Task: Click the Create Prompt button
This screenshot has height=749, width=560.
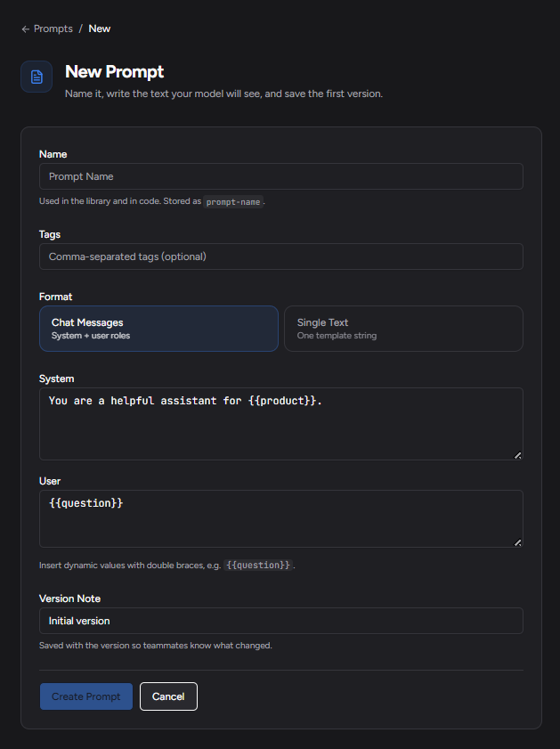Action: tap(86, 696)
